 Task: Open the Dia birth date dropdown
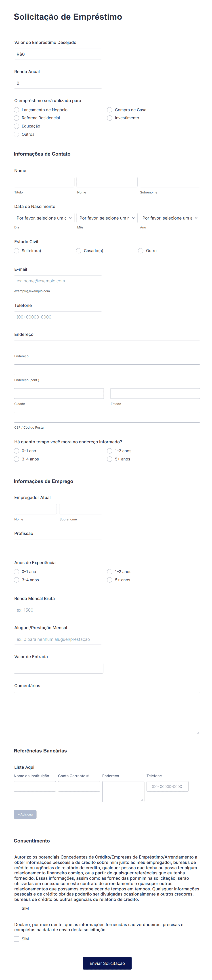click(x=44, y=218)
